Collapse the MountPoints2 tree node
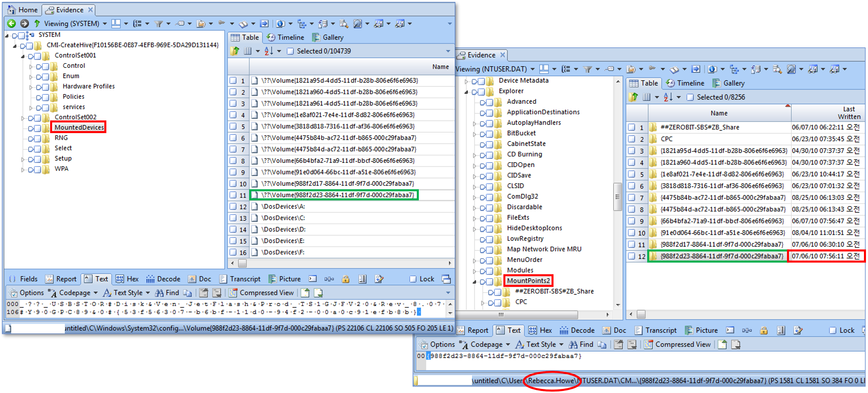This screenshot has height=393, width=868. coord(475,282)
